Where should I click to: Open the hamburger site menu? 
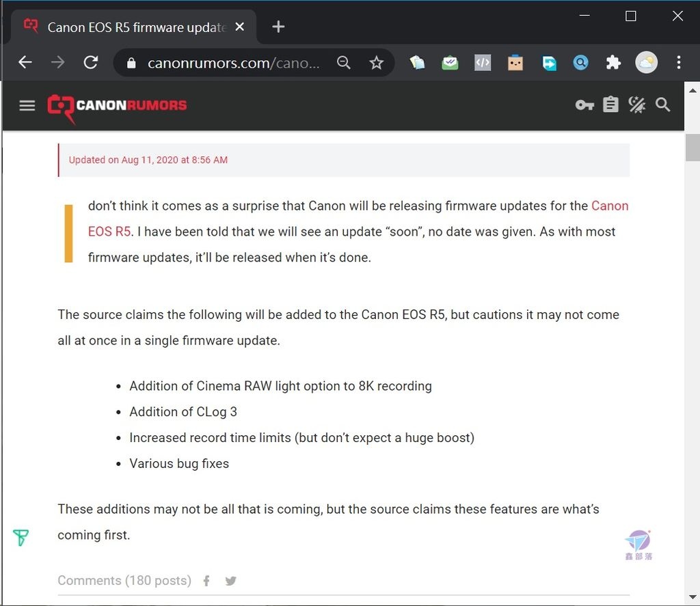[27, 106]
